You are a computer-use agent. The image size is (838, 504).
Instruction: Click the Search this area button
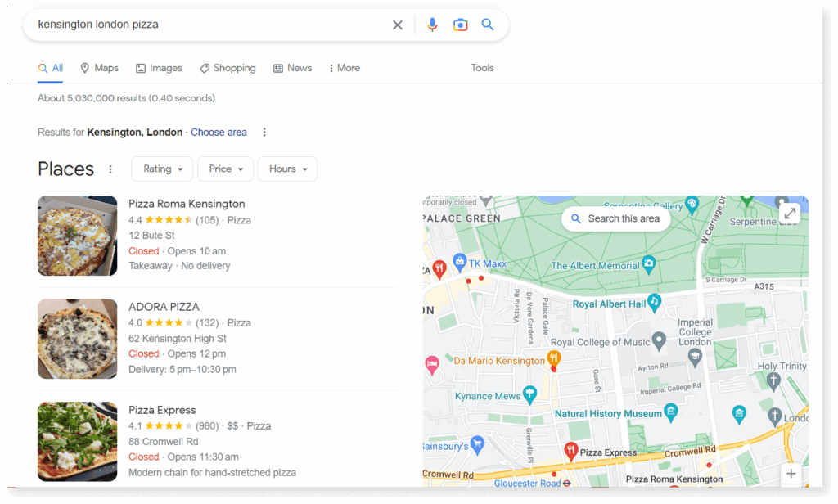pyautogui.click(x=615, y=218)
